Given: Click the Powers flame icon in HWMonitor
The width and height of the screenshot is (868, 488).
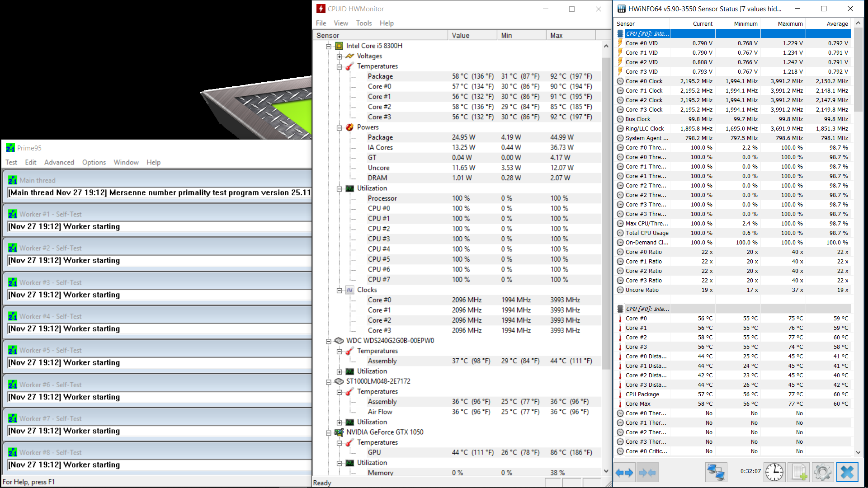Looking at the screenshot, I should (349, 127).
